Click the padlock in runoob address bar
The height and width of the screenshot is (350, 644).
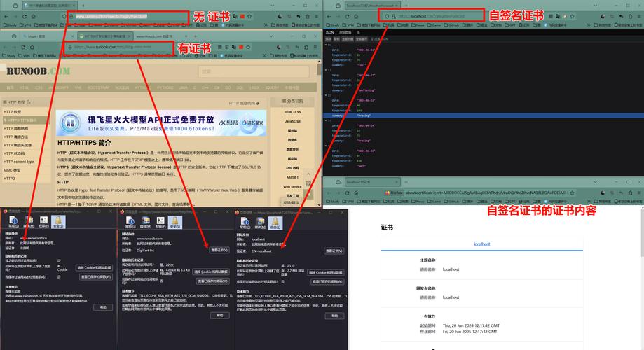click(x=70, y=47)
